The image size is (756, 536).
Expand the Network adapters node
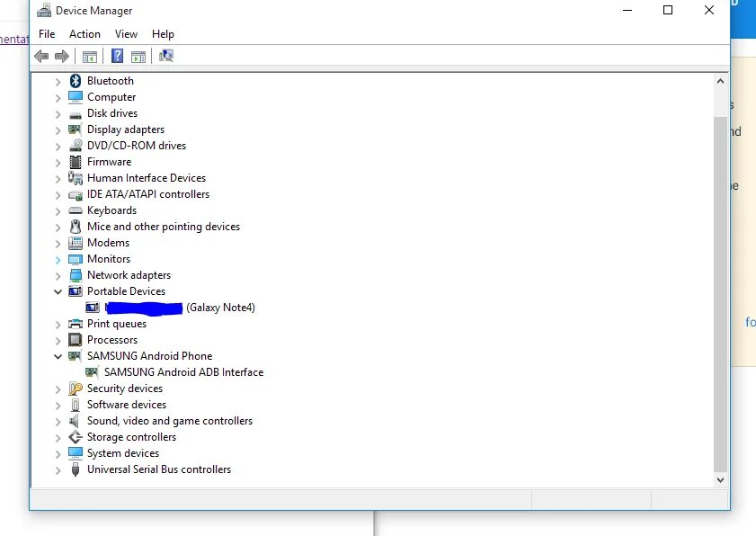pyautogui.click(x=58, y=276)
